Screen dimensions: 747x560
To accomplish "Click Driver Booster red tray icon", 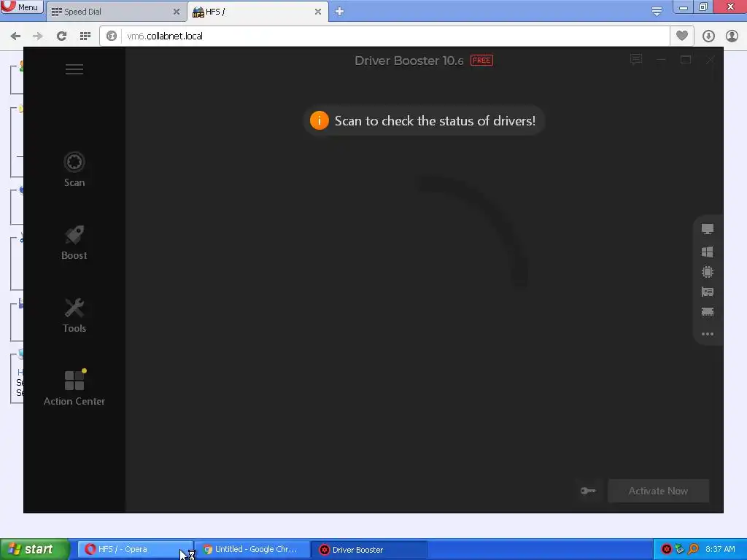I will [667, 550].
